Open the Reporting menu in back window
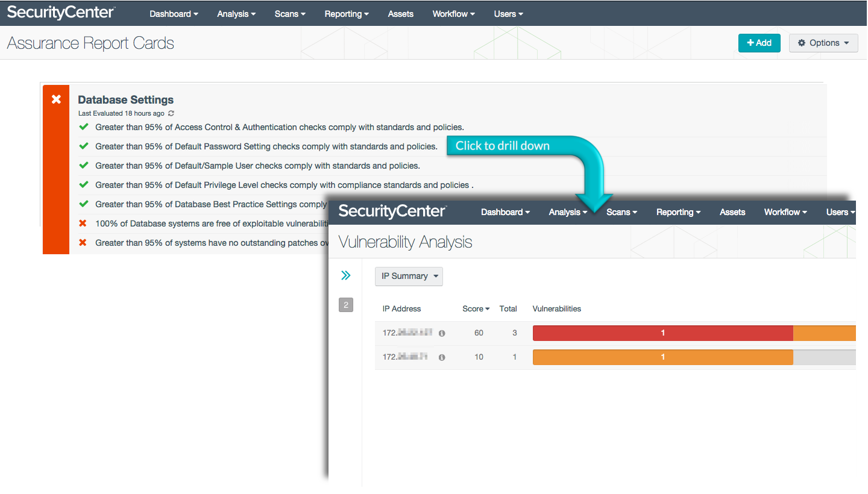 click(347, 14)
